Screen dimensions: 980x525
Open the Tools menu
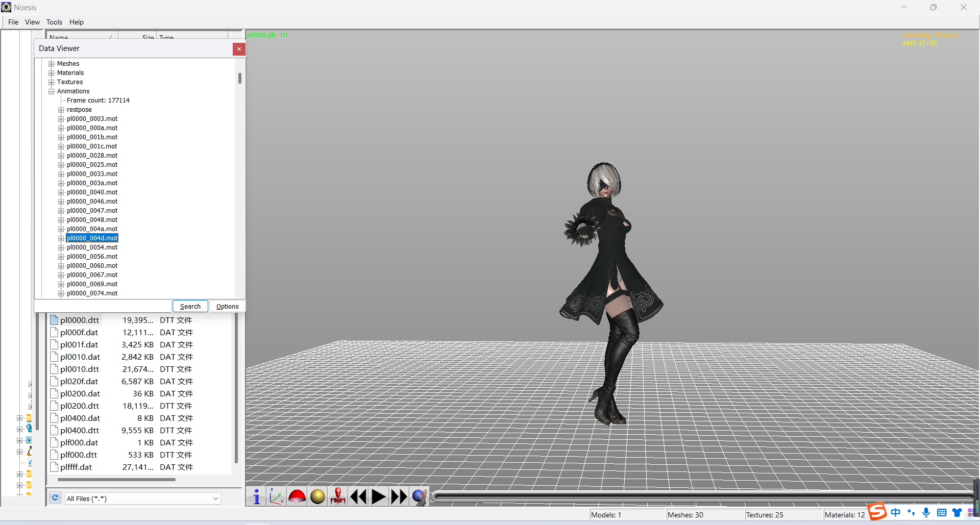point(54,22)
